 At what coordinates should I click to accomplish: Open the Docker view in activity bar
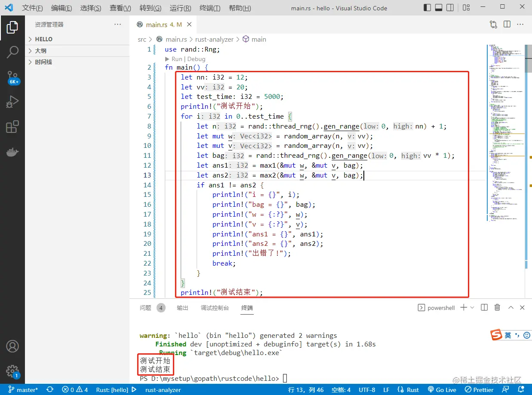tap(12, 152)
